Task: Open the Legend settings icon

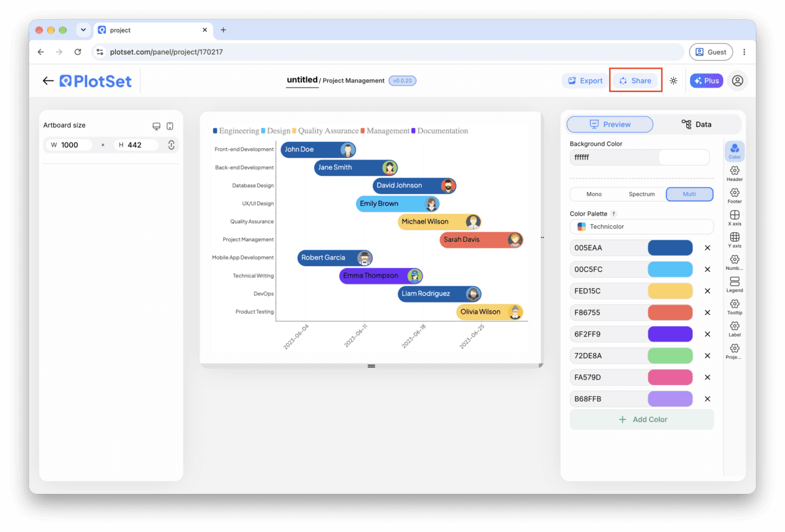Action: [735, 285]
